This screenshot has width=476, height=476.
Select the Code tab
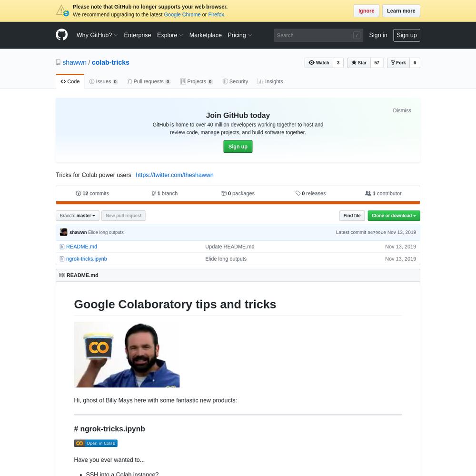point(70,81)
